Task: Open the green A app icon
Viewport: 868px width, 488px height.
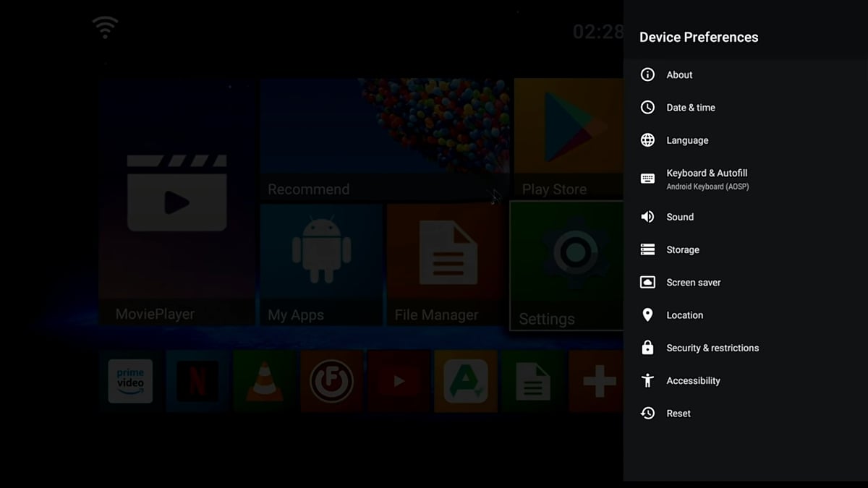Action: [x=466, y=380]
